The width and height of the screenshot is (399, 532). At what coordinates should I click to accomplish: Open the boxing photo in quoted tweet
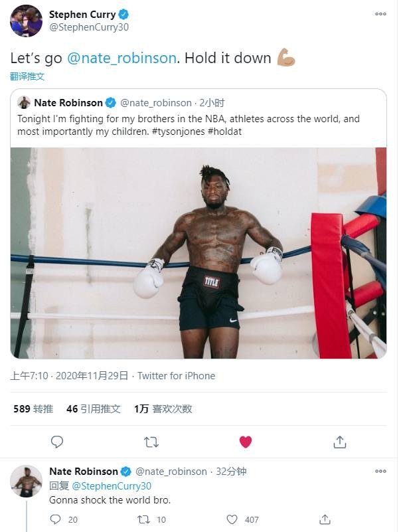199,252
